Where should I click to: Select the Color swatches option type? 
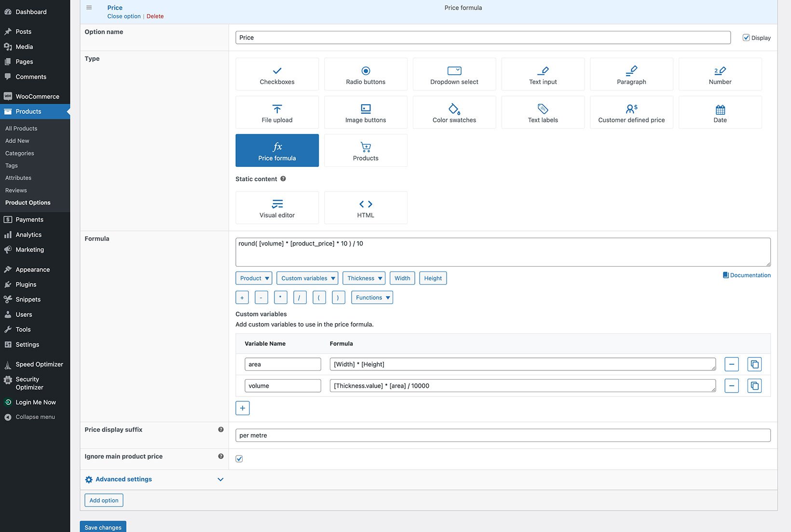pos(454,112)
